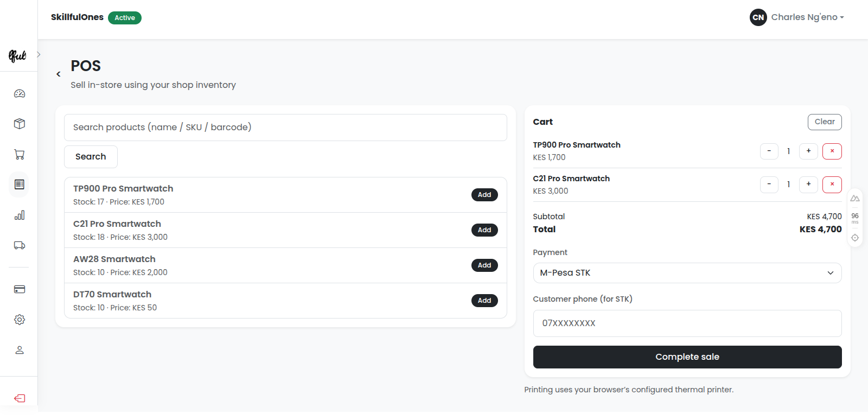Open the bar chart analytics sidebar icon
868x420 pixels.
(20, 215)
